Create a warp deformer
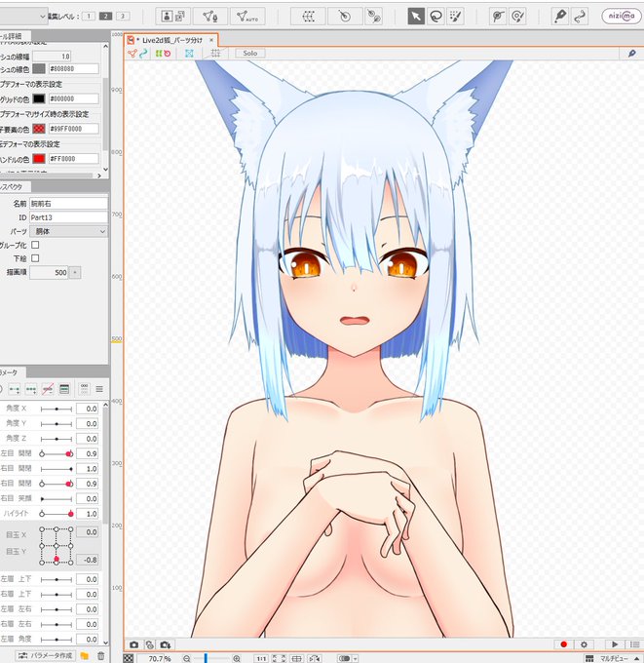Screen dimensions: 644x663 pos(308,17)
